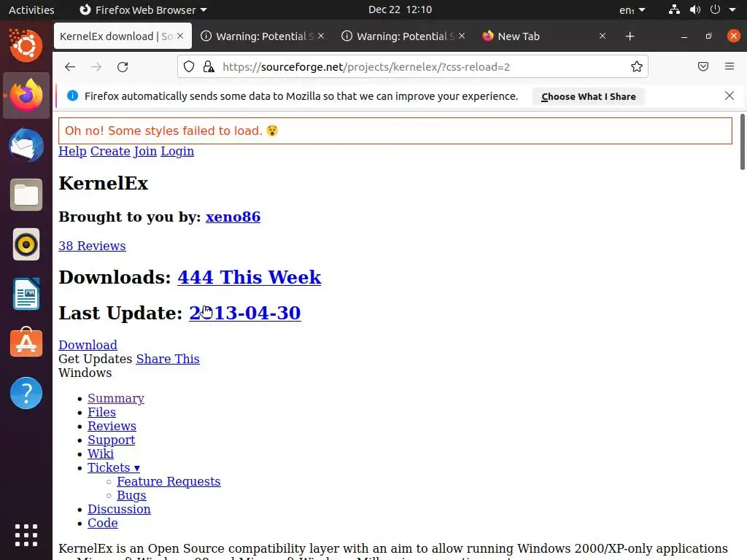This screenshot has width=747, height=560.
Task: Open the clock Dec 22 12:10 menu
Action: [x=400, y=9]
